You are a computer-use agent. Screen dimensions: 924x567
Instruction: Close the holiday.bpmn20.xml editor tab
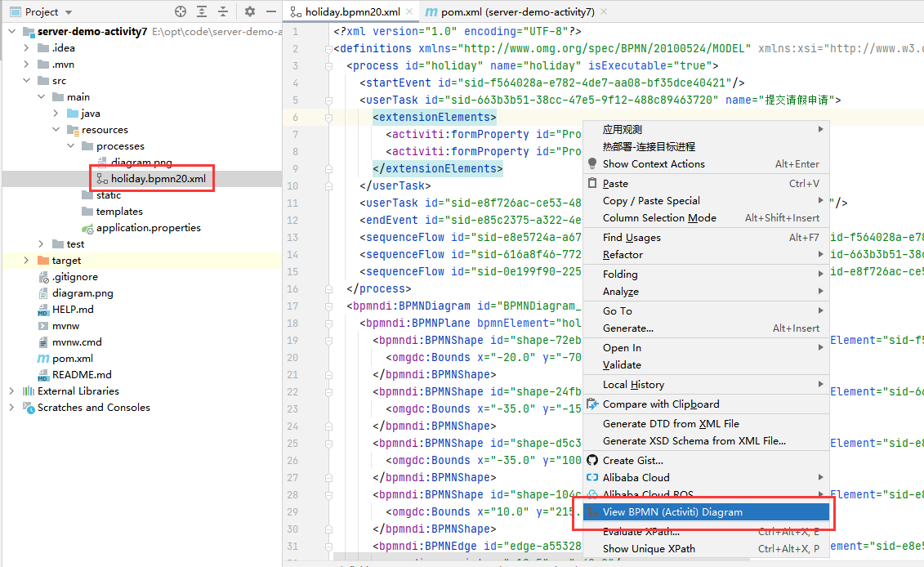[x=410, y=11]
